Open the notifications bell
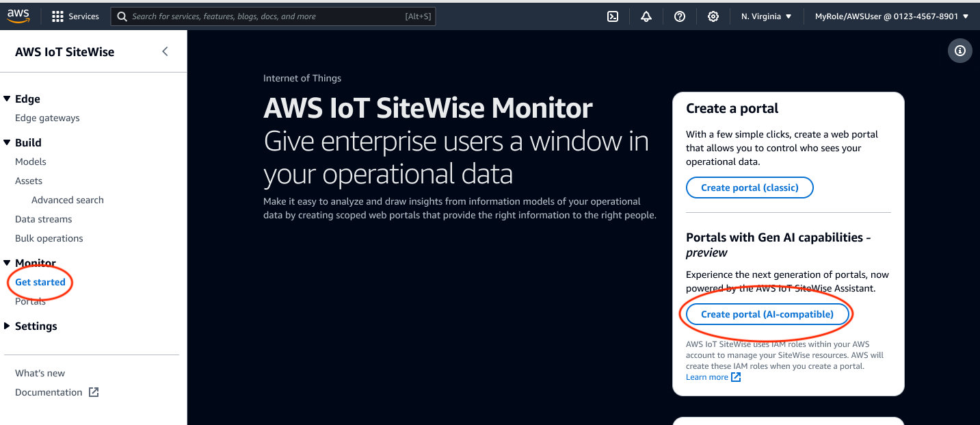 click(x=646, y=16)
